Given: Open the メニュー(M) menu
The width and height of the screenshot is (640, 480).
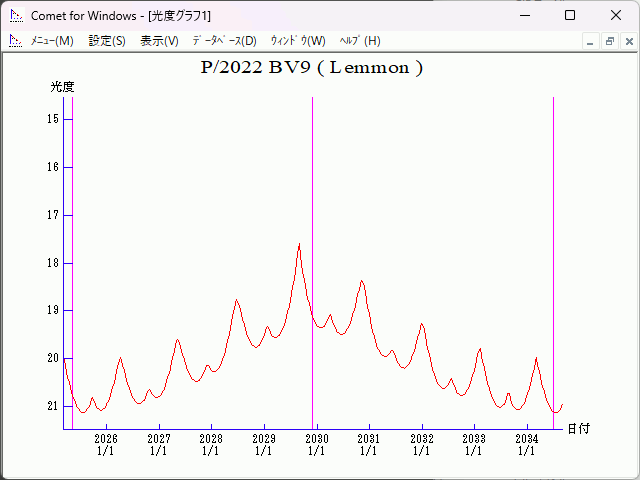Looking at the screenshot, I should tap(52, 41).
